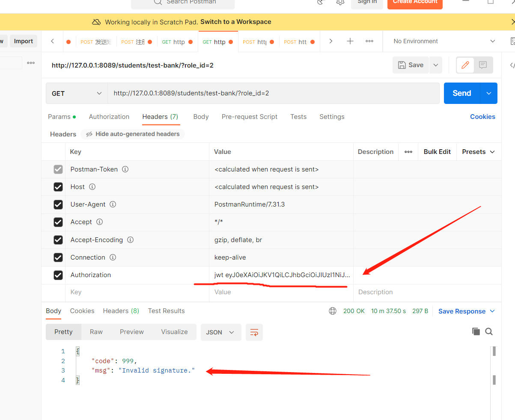Open sidebar three-dot options menu
Viewport: 515px width, 420px height.
coord(31,62)
